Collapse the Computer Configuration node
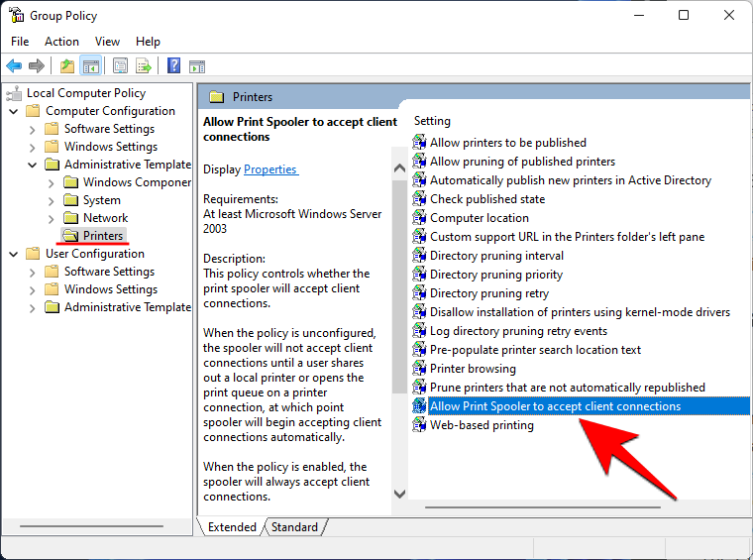Image resolution: width=753 pixels, height=560 pixels. (x=14, y=111)
